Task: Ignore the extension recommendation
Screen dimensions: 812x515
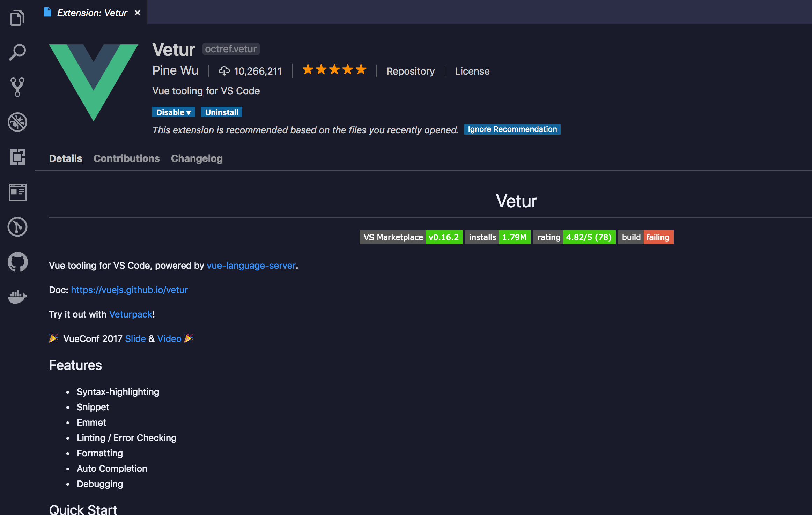Action: pyautogui.click(x=512, y=129)
